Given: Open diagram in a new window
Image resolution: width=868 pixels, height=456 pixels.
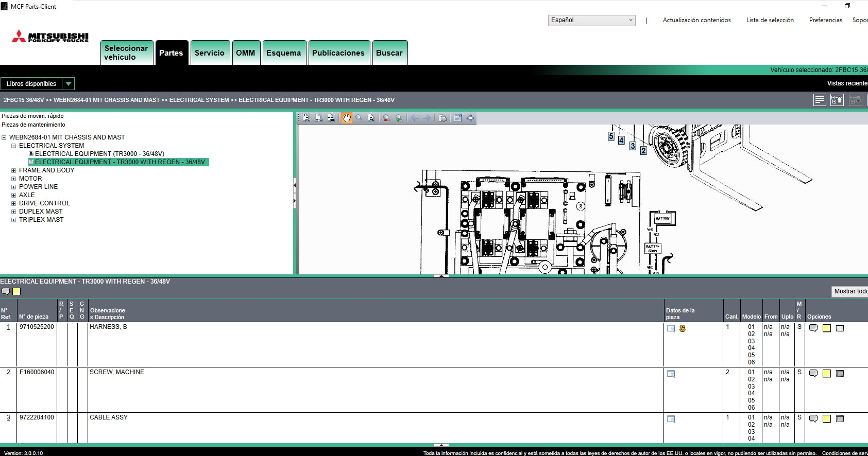Looking at the screenshot, I should coord(458,118).
